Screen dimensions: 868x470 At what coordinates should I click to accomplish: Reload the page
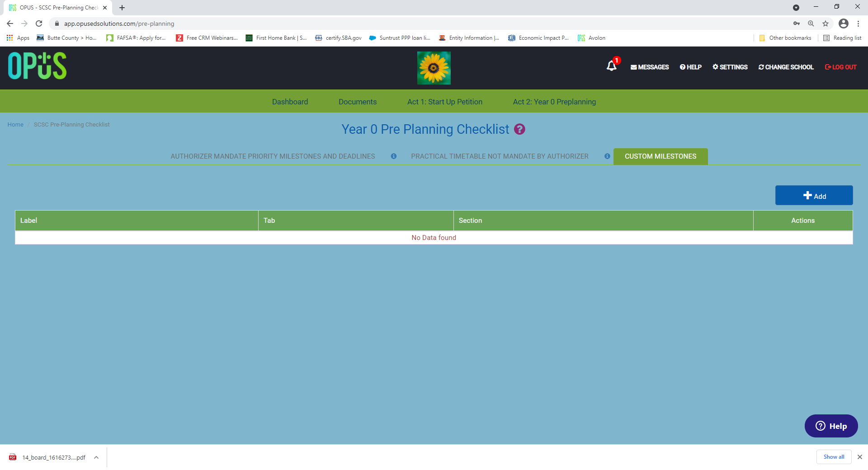click(39, 23)
